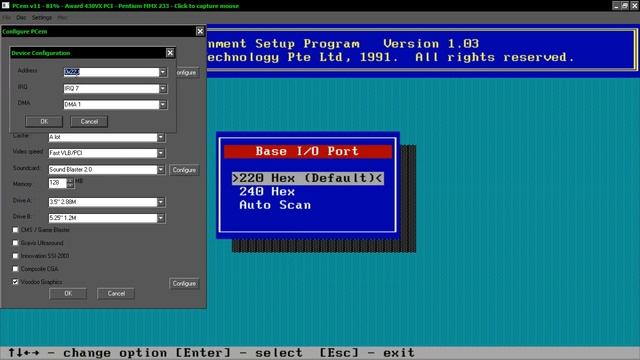Select Auto Scan option
Screen dimensions: 640x360
tap(275, 205)
